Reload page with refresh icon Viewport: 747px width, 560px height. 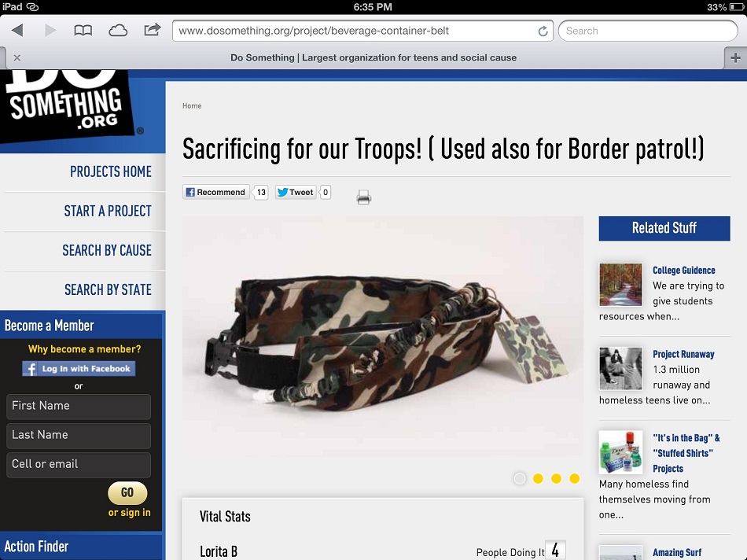[543, 31]
